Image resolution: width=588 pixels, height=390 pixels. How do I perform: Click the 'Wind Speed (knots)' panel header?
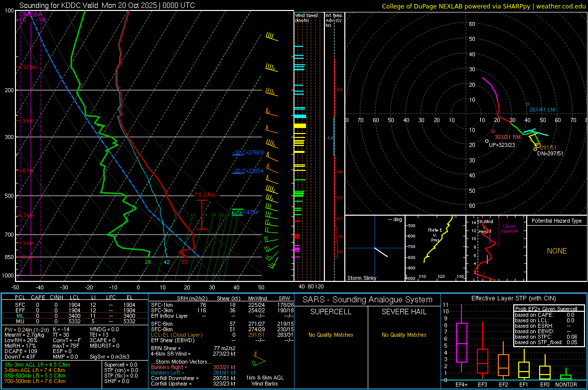click(x=306, y=17)
